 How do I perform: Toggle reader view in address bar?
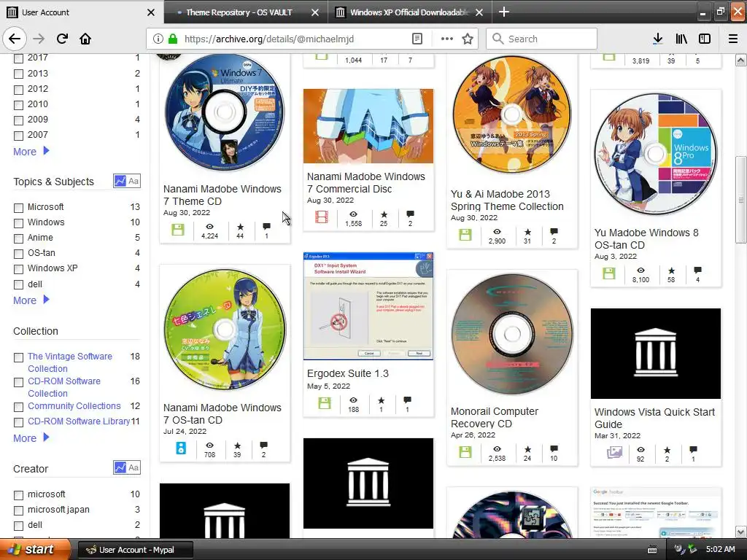tap(417, 39)
